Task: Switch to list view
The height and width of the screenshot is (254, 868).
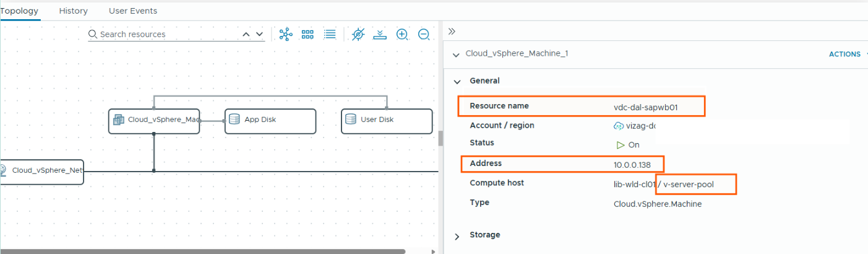Action: tap(330, 35)
